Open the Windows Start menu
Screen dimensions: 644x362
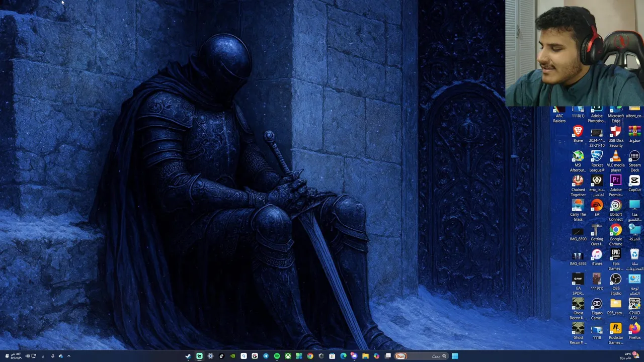point(455,356)
